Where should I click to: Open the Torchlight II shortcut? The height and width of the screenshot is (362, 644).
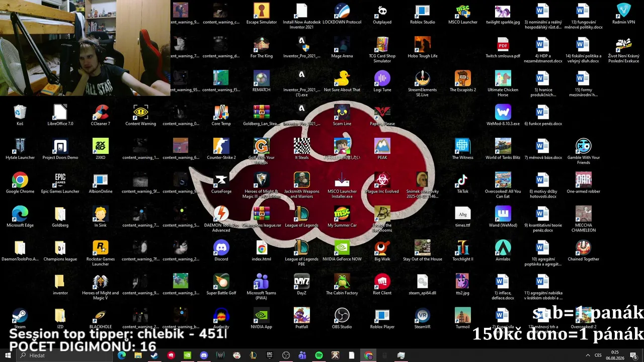coord(462,251)
